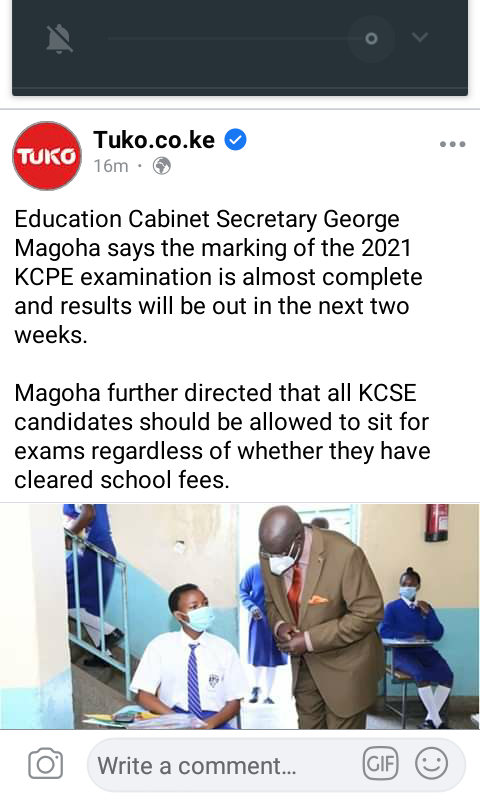Viewport: 480px width, 800px height.
Task: Tap the girl in blue uniform at desk
Action: click(416, 645)
